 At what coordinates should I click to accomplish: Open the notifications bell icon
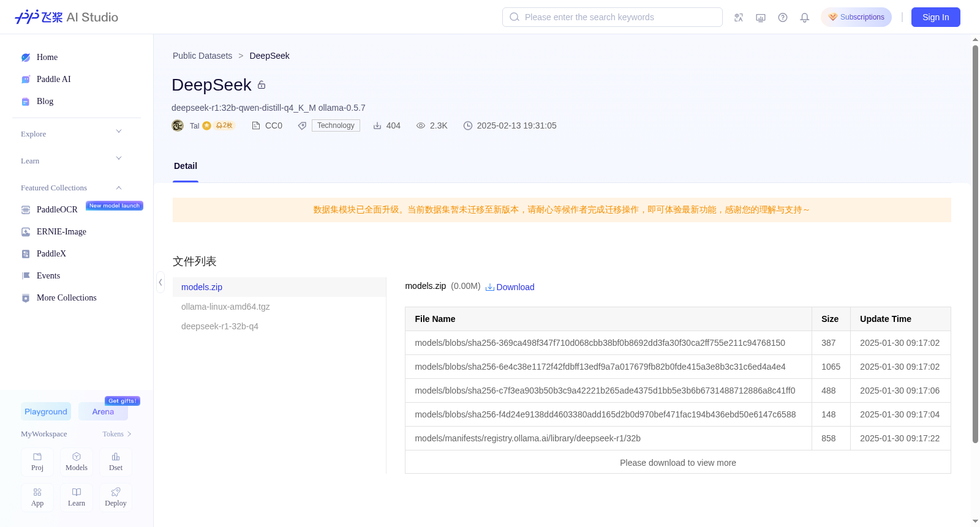pyautogui.click(x=805, y=17)
